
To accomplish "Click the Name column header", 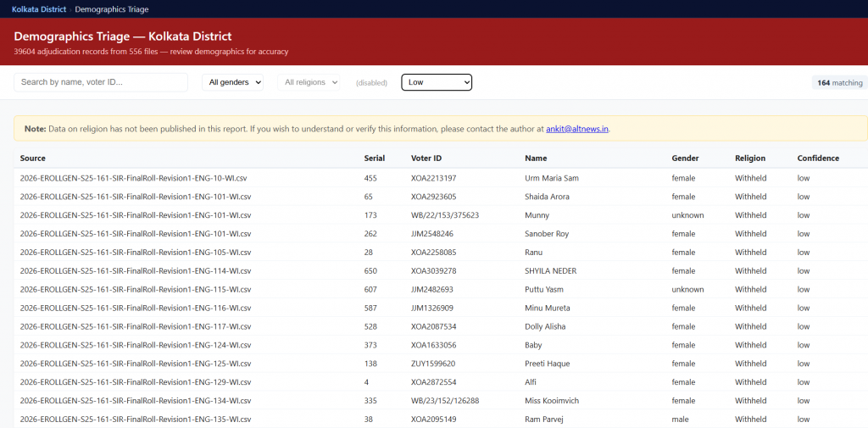I will coord(536,158).
